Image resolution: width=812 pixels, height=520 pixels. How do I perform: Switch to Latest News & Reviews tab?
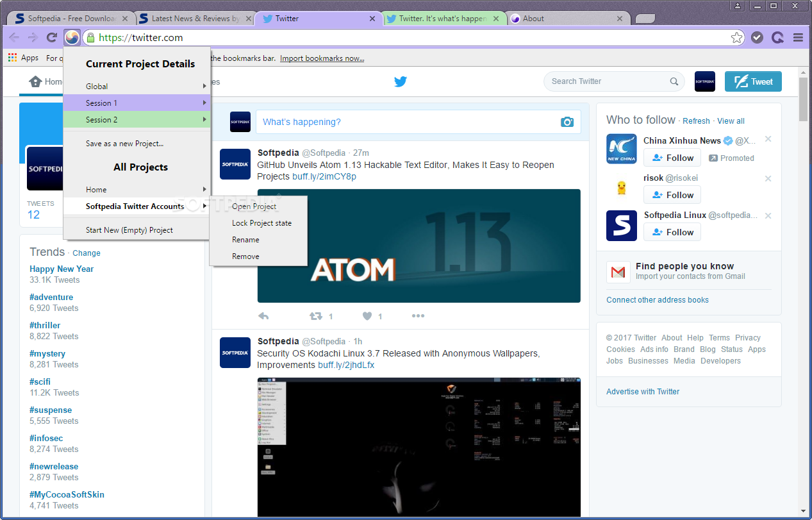point(194,19)
